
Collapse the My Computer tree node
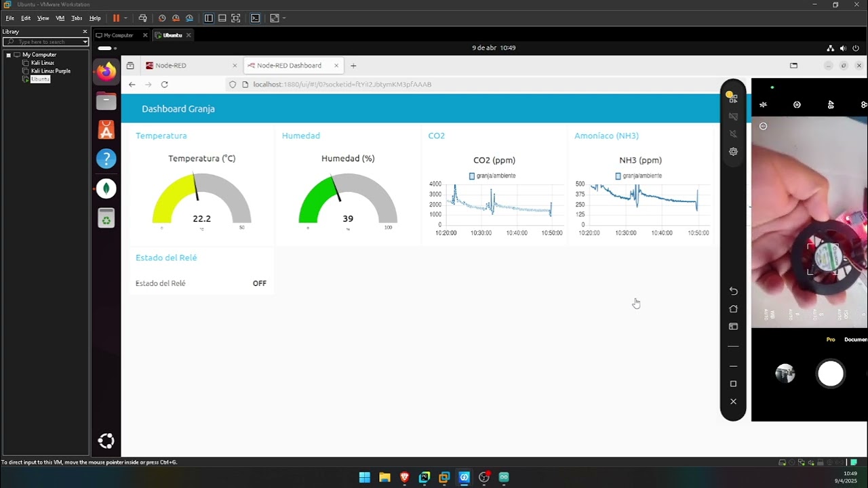click(8, 55)
